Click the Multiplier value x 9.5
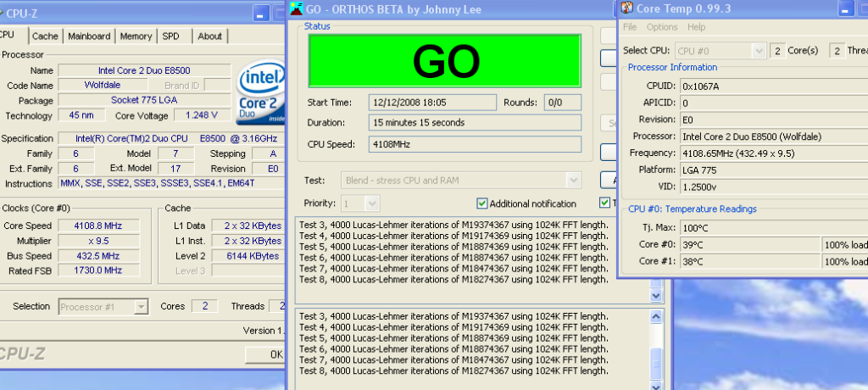The height and width of the screenshot is (390, 868). [x=98, y=241]
